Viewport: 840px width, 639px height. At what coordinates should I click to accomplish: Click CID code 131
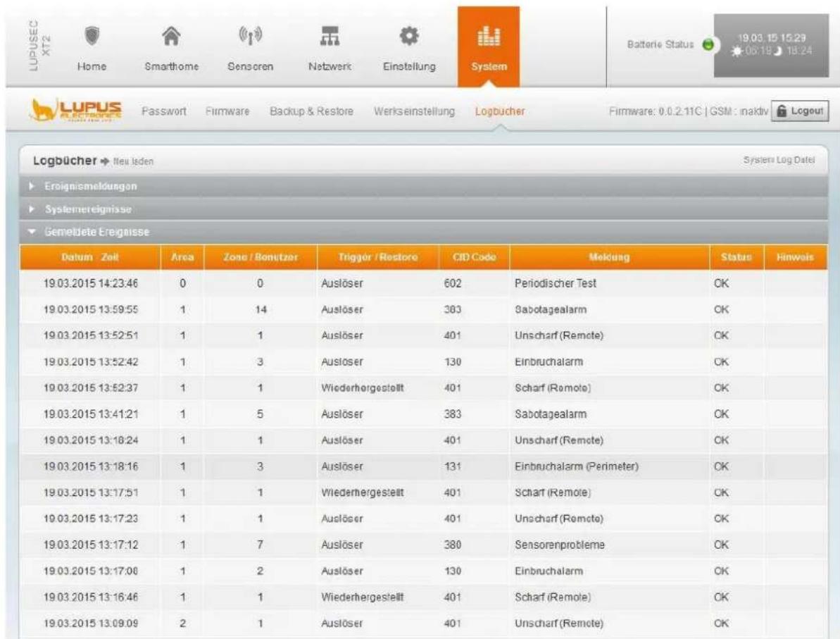pyautogui.click(x=453, y=466)
